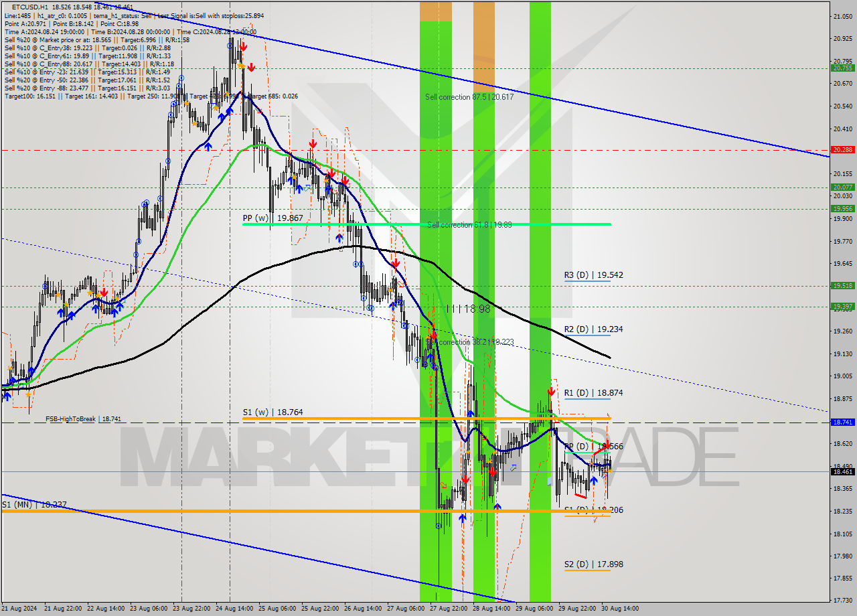Click 'Sell correction 87.5 | 20.617' label

click(x=469, y=97)
